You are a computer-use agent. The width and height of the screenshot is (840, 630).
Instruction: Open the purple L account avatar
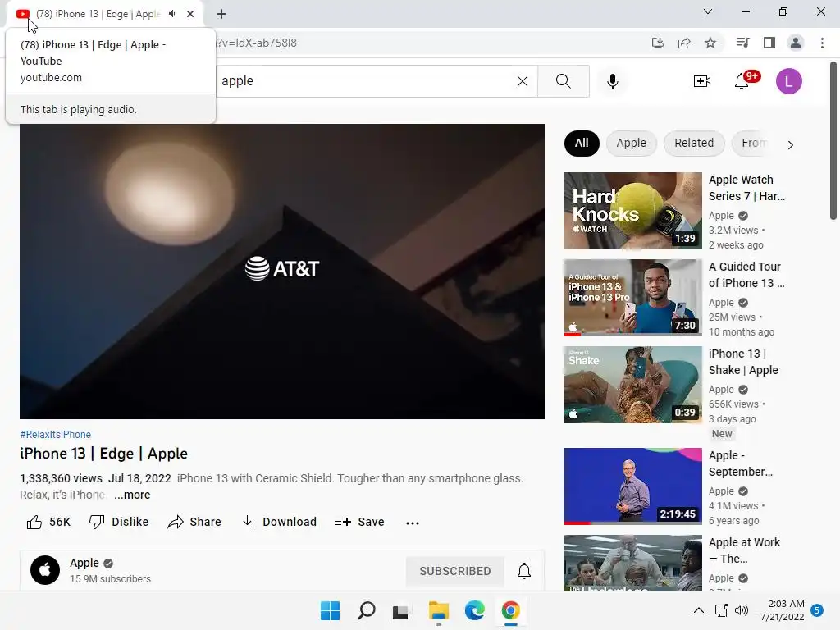788,81
